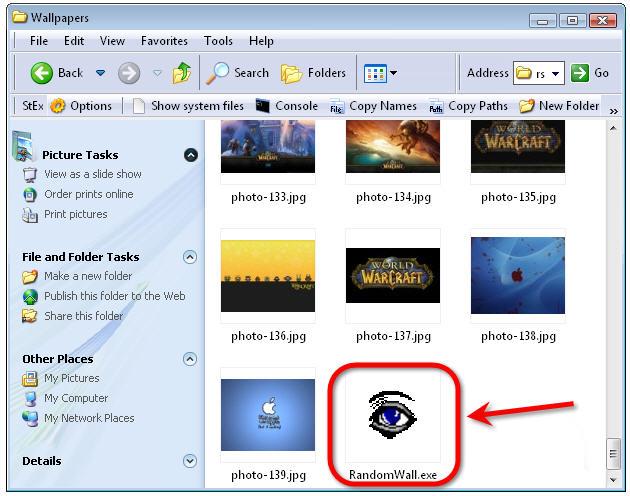
Task: Click the StEx toolbar label
Action: (x=33, y=106)
